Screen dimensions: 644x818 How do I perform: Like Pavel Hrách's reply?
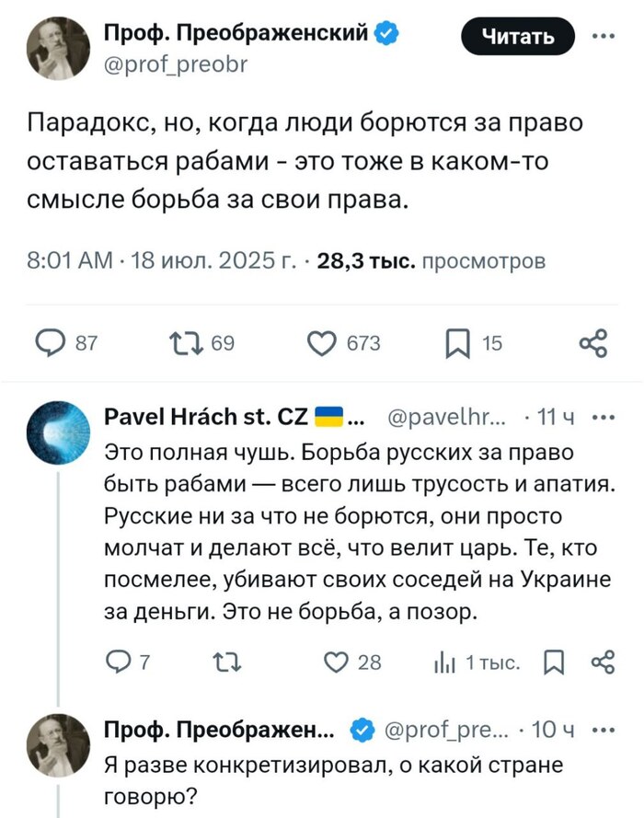point(338,662)
